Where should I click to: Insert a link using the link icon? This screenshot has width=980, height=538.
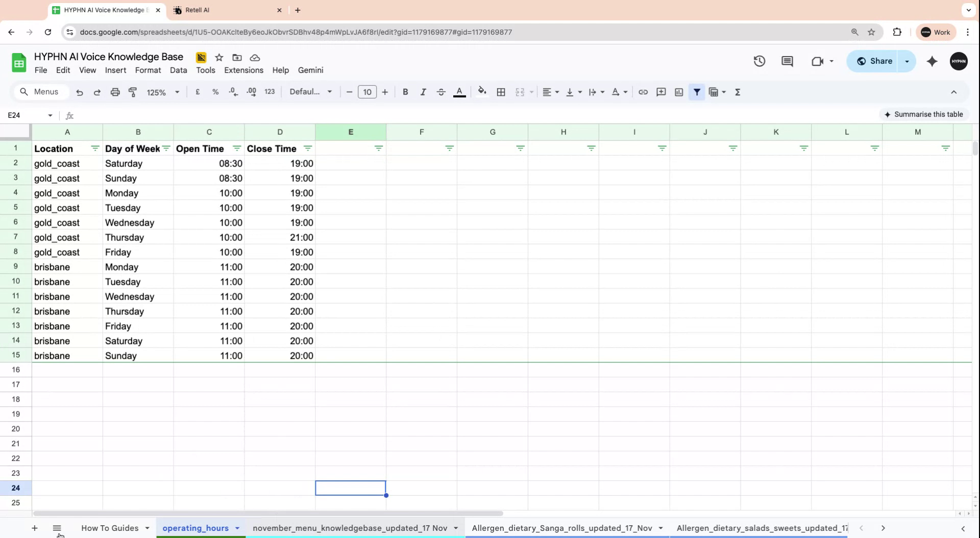(x=643, y=92)
